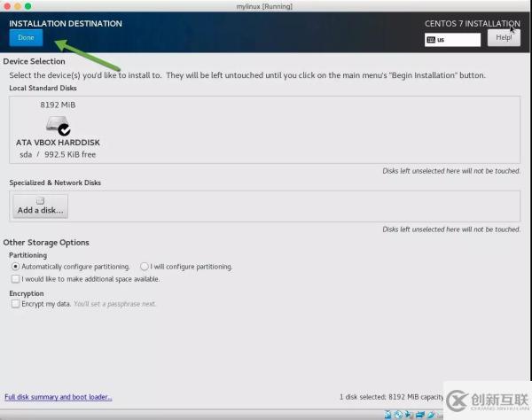Click the mylinux [Running] window title
Screen dimensions: 532x420
click(x=264, y=6)
